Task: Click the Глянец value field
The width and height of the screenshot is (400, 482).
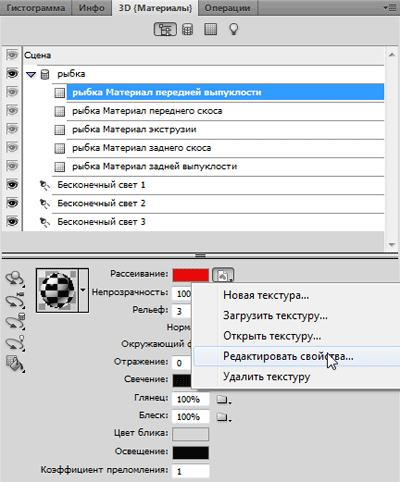Action: pyautogui.click(x=191, y=399)
